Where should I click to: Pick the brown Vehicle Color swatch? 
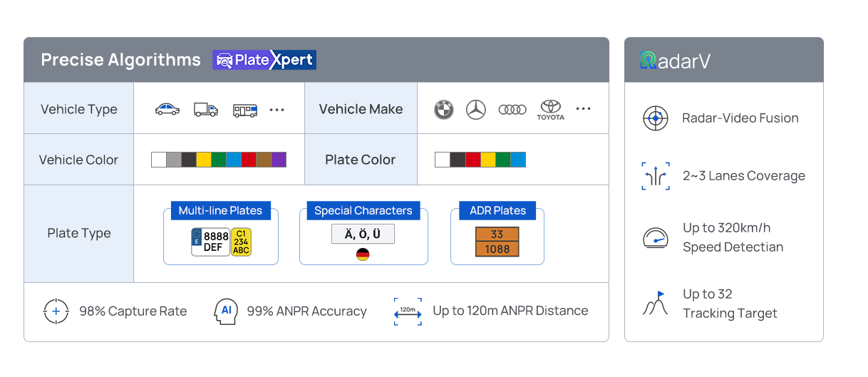pyautogui.click(x=263, y=160)
